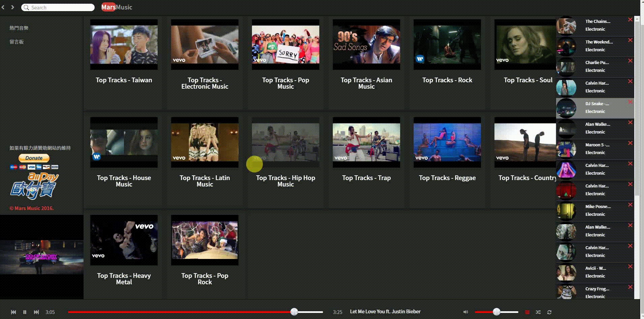The width and height of the screenshot is (644, 319).
Task: Open the 留言板 menu item
Action: click(17, 42)
